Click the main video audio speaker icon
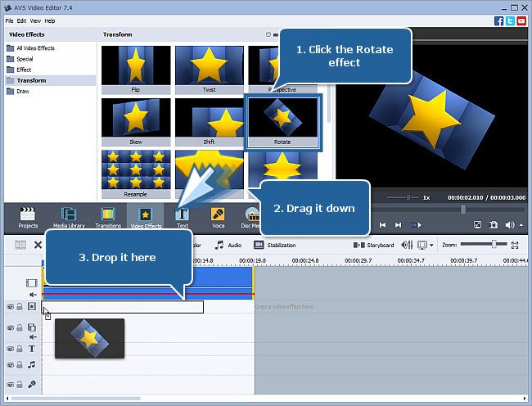Viewport: 532px width, 406px height. tap(33, 295)
